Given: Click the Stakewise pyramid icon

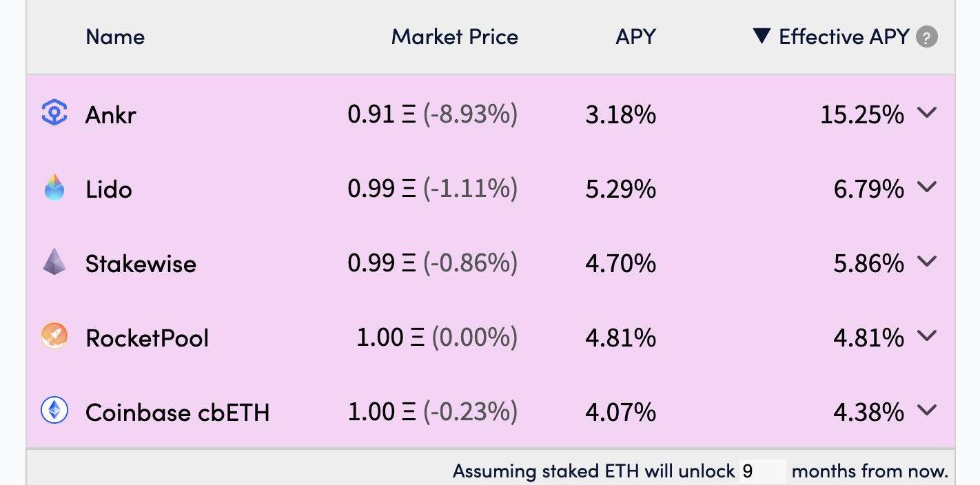Looking at the screenshot, I should [54, 262].
